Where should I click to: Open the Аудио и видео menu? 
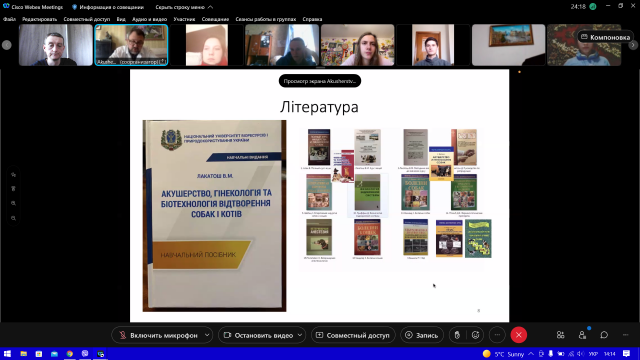[x=149, y=19]
